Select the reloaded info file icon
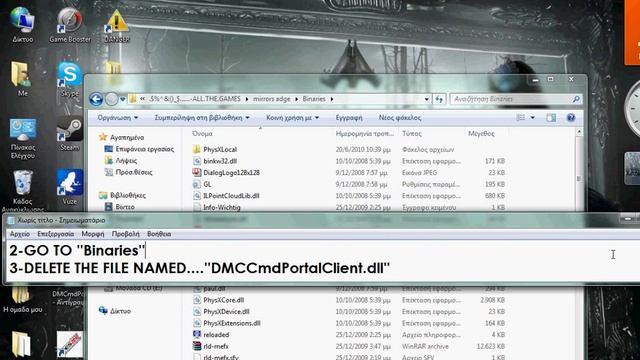Viewport: 640px width, 360px height. pos(197,335)
